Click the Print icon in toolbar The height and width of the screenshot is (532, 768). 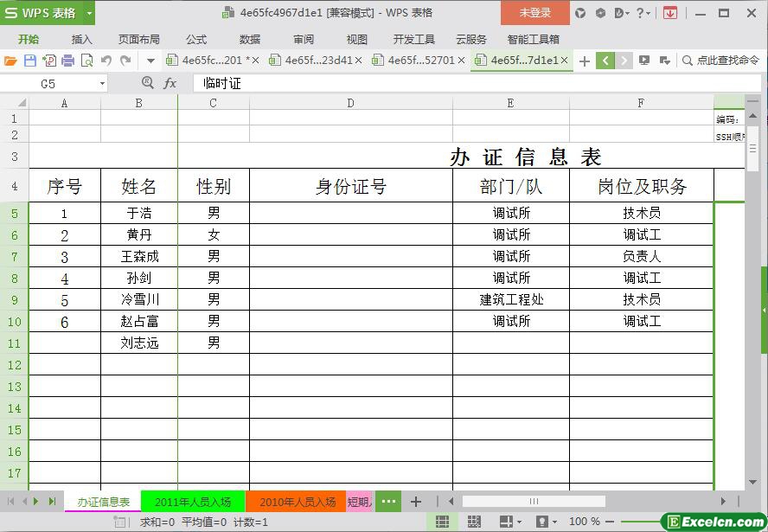coord(67,61)
